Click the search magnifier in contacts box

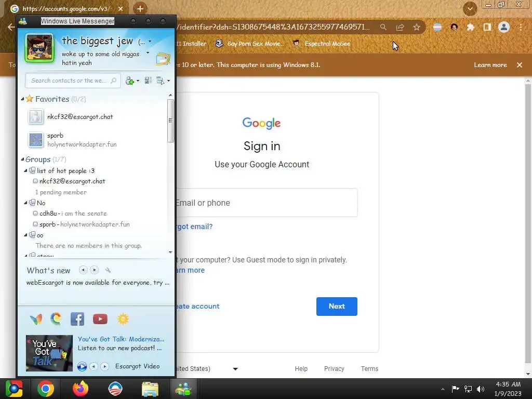(114, 81)
